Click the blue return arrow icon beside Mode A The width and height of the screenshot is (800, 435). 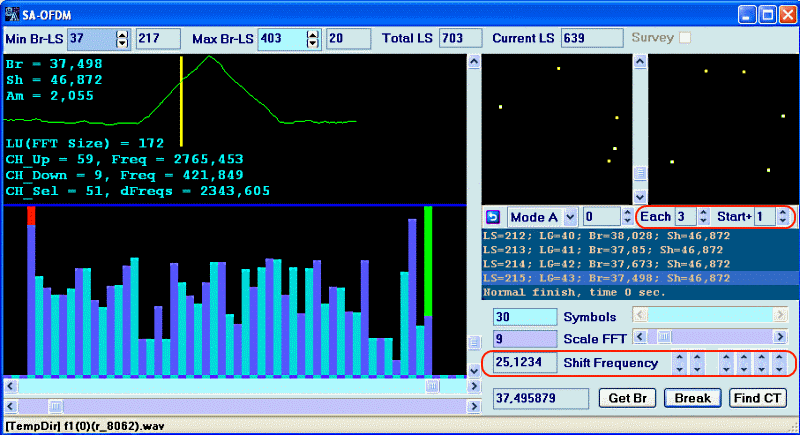click(x=492, y=216)
